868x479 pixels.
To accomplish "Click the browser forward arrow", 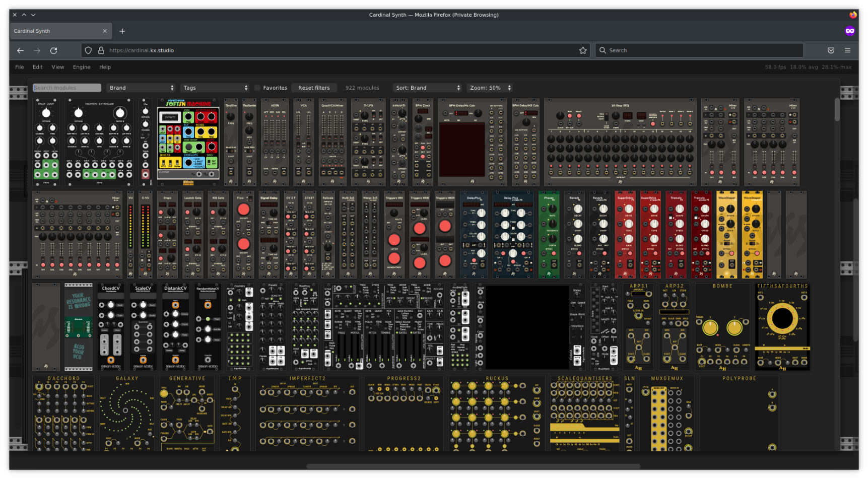I will [37, 50].
